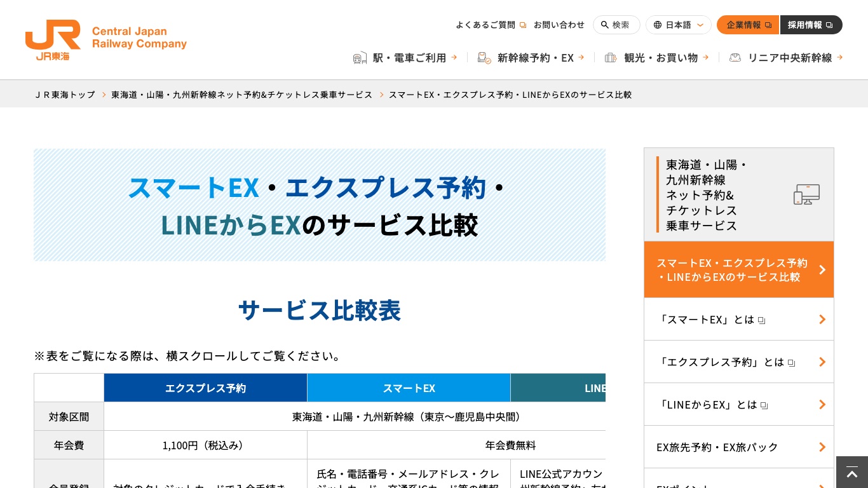Viewport: 868px width, 488px height.
Task: Open the よくあるご質問 link
Action: pyautogui.click(x=491, y=25)
